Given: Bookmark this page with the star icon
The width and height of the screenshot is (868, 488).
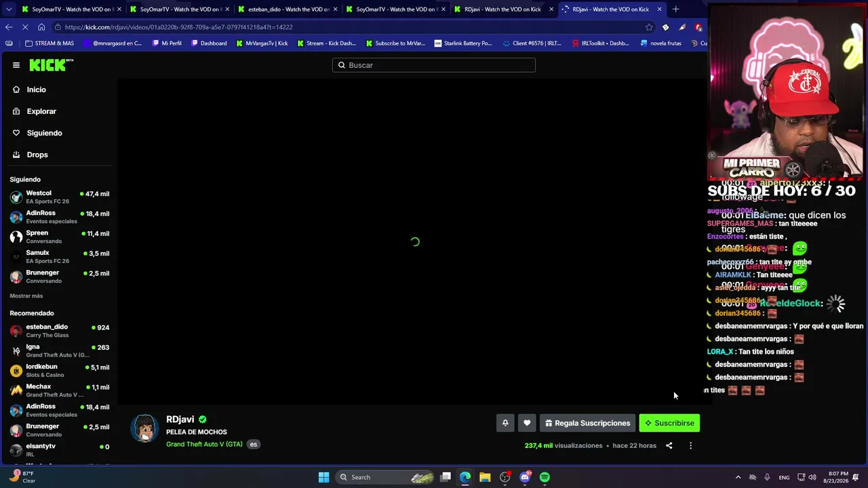Looking at the screenshot, I should pos(649,27).
